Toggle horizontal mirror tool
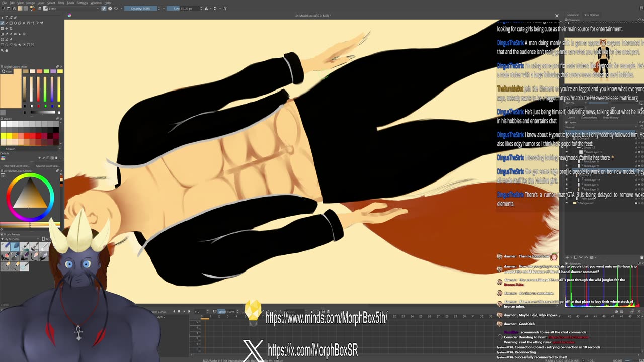Screen dimensions: 644x362 [206, 9]
